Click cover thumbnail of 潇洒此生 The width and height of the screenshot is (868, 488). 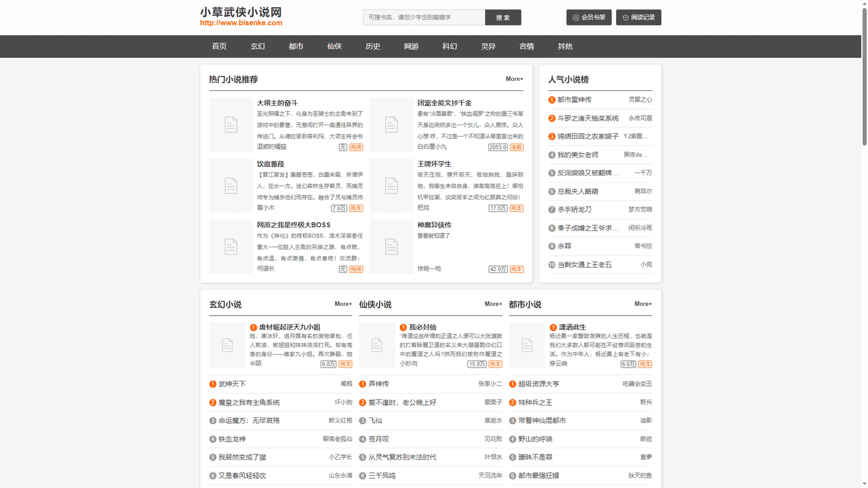pyautogui.click(x=527, y=345)
